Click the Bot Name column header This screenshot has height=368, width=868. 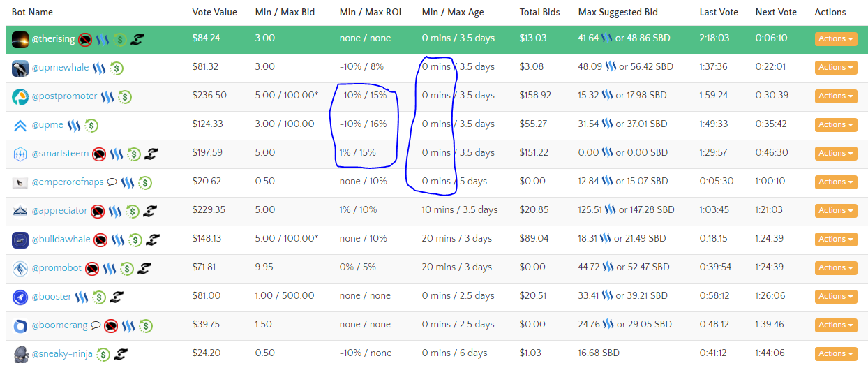click(32, 12)
